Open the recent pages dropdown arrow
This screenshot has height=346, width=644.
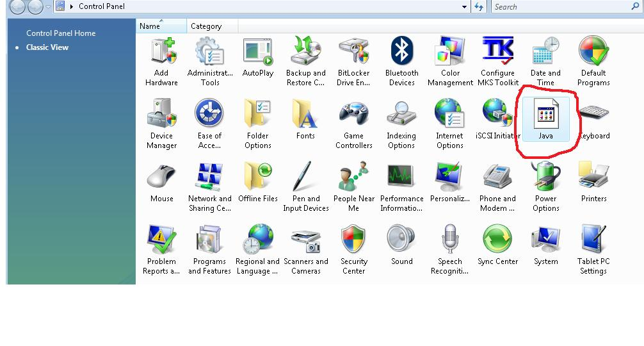[x=48, y=7]
